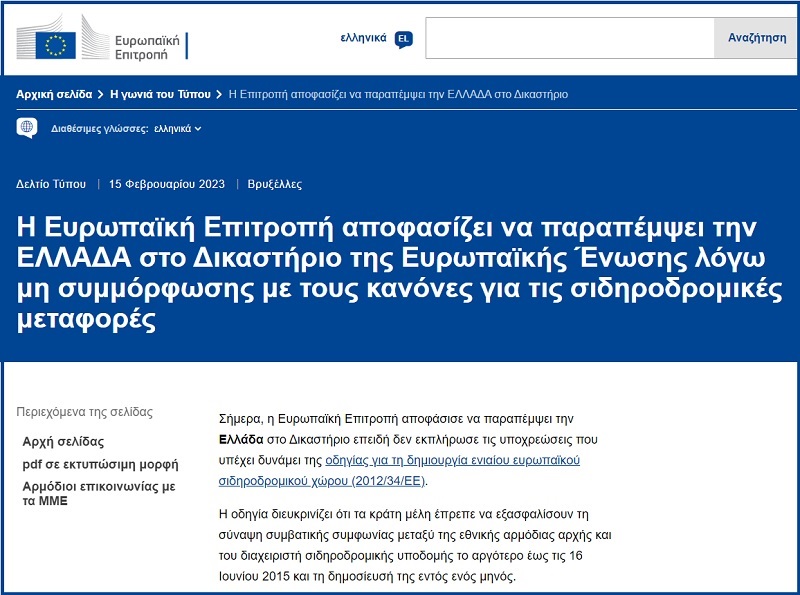
Task: Click the Δελτίο Τύπου label
Action: pyautogui.click(x=51, y=184)
